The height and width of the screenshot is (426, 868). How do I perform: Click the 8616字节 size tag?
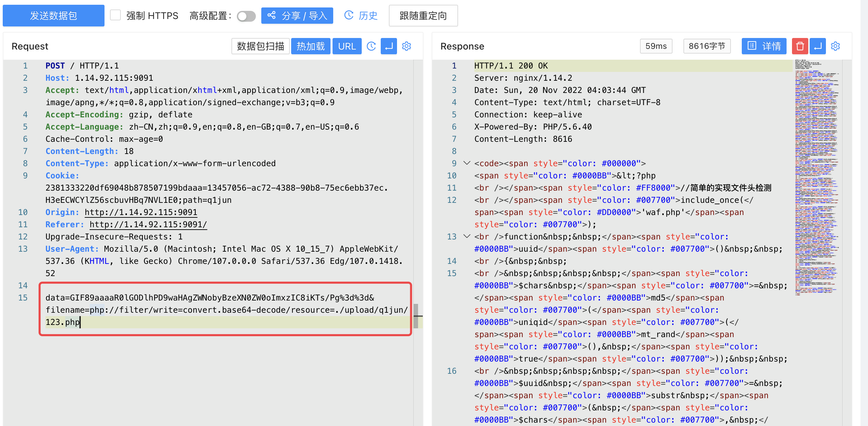point(707,46)
